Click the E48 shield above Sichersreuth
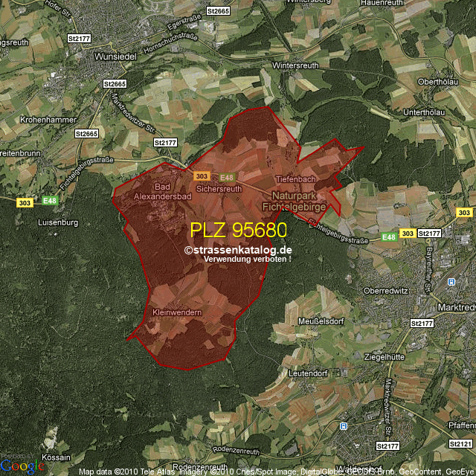This screenshot has width=476, height=476. coord(227,177)
